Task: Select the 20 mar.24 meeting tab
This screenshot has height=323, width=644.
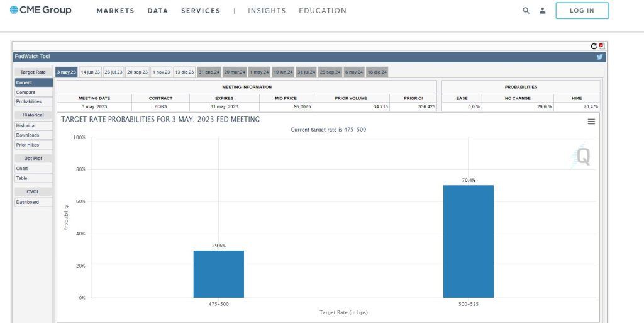Action: (235, 72)
